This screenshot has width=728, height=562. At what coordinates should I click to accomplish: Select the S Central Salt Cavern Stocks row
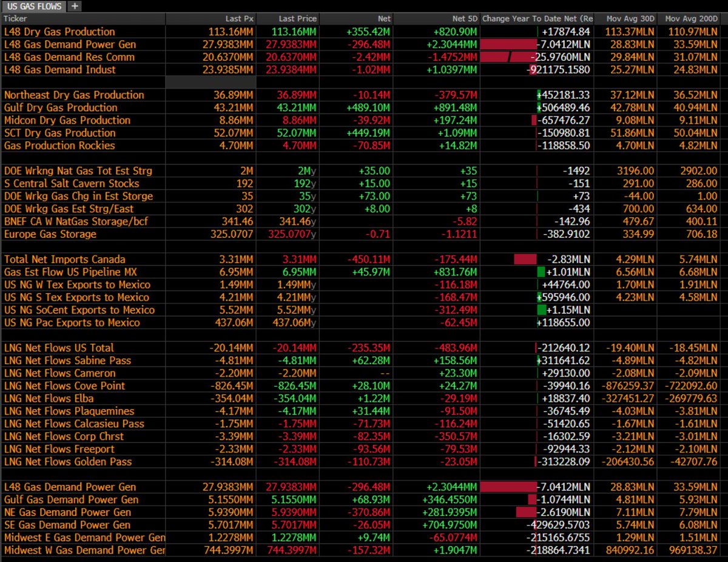pos(72,184)
